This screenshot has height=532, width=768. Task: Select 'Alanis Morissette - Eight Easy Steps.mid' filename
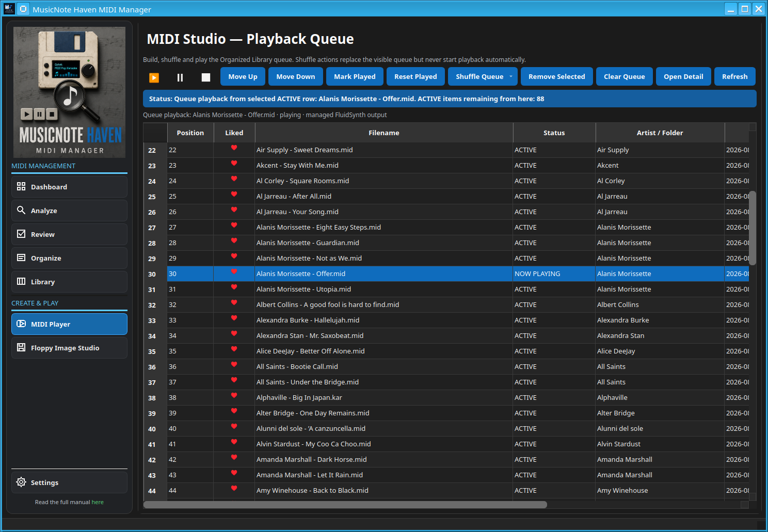[x=318, y=227]
